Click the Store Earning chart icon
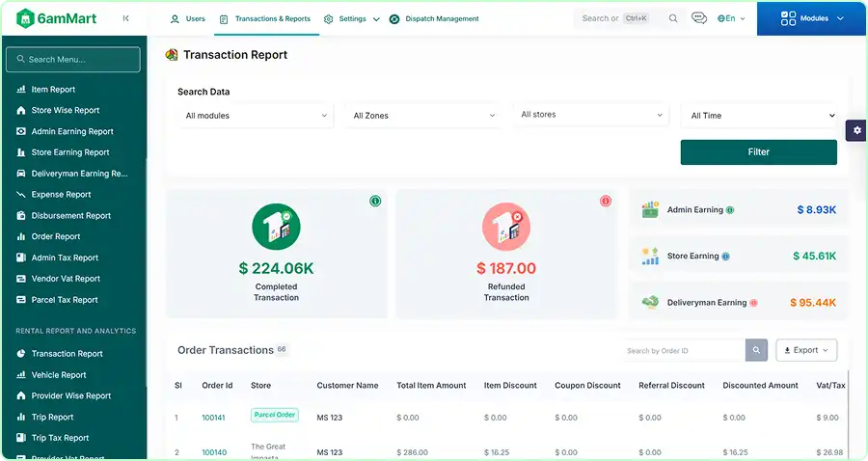Screen dimensions: 868x461 [x=650, y=257]
